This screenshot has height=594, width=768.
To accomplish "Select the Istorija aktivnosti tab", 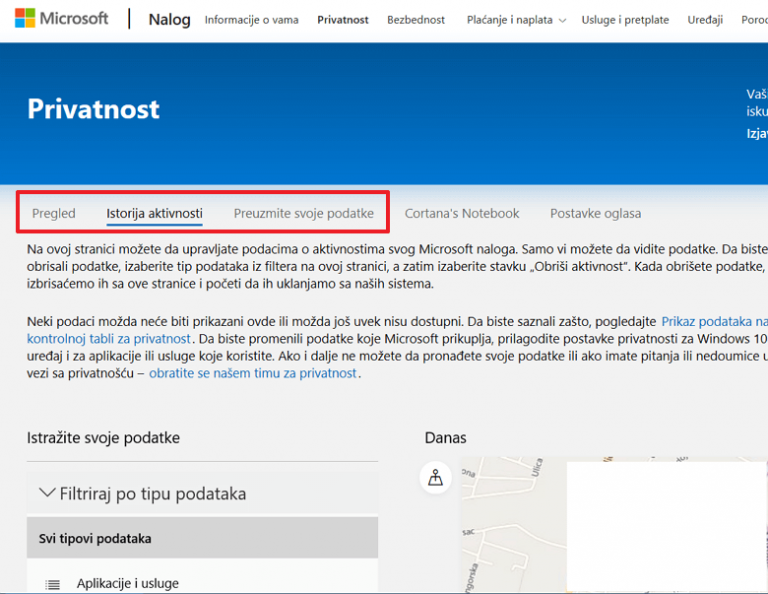I will coord(154,214).
